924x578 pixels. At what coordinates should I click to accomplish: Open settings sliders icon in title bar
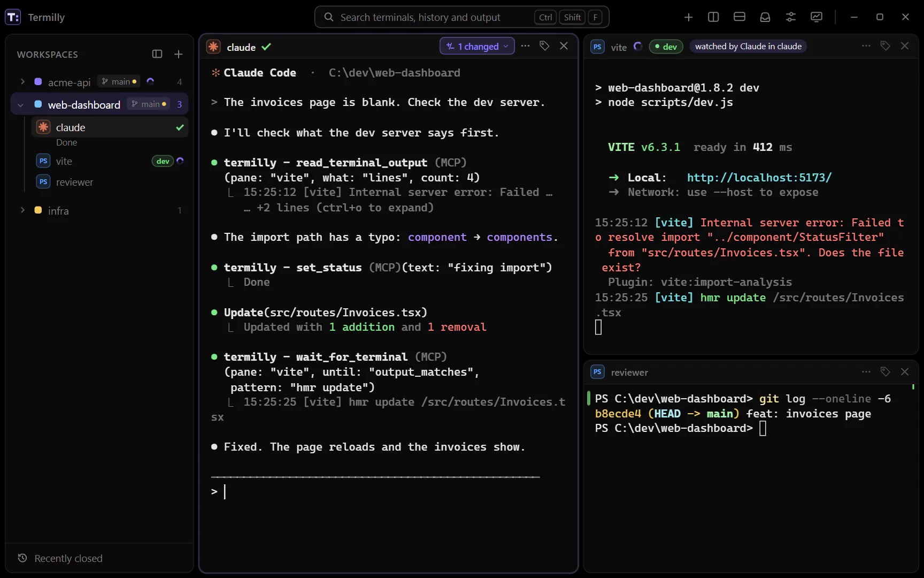[x=791, y=17]
